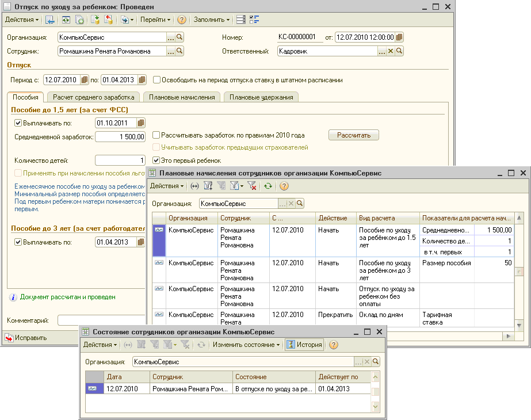
Task: Click 'Размер пособия' cell in accruals table
Action: tap(446, 270)
